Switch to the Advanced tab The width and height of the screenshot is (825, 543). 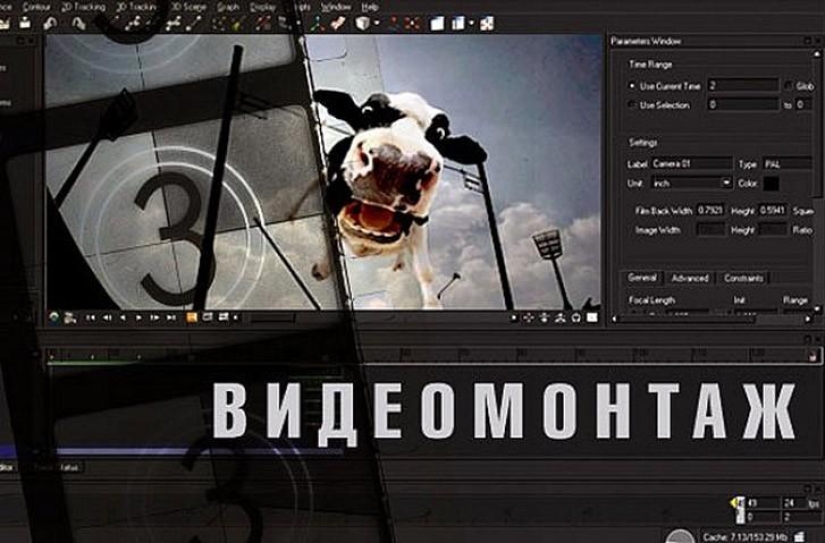(x=689, y=278)
